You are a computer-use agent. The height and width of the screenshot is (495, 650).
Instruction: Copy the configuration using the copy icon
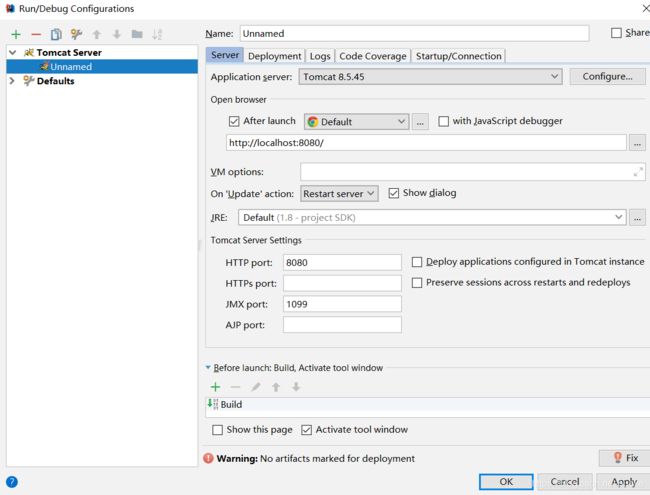click(x=56, y=34)
